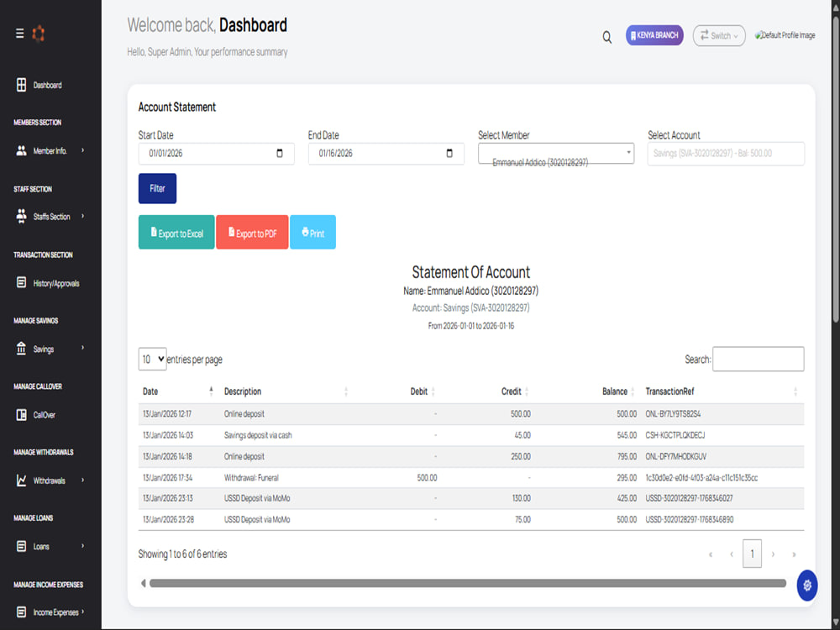Click transaction ref ONL-BY7LY9TS82S4

coord(673,414)
